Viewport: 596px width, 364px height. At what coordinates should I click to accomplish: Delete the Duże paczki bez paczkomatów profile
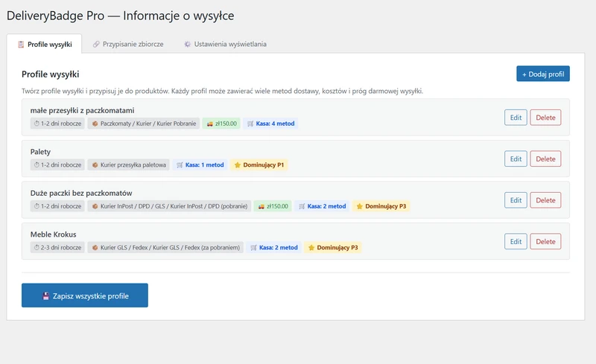click(545, 200)
